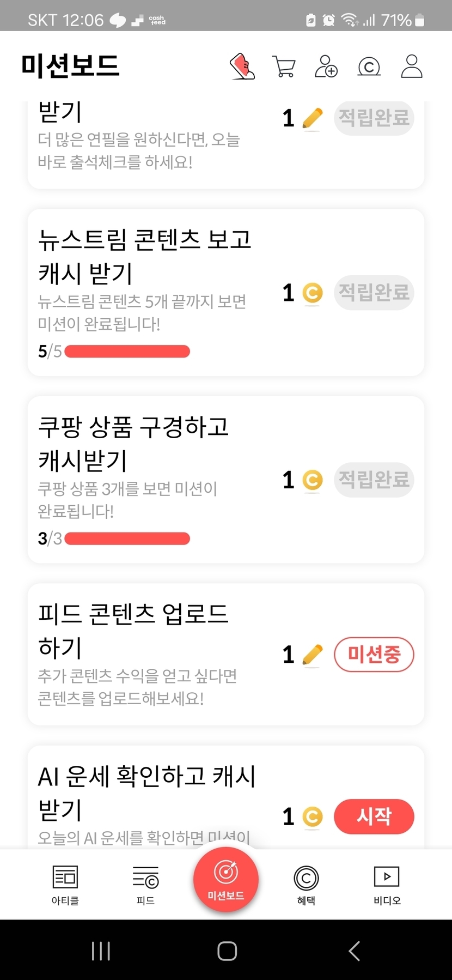The image size is (452, 980).
Task: Tap 적립완료 on 뉴스트림 콘텐츠 mission
Action: [x=374, y=293]
